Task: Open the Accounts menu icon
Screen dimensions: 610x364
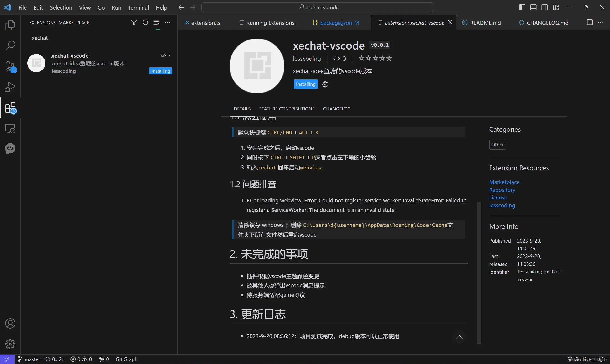Action: click(x=10, y=324)
